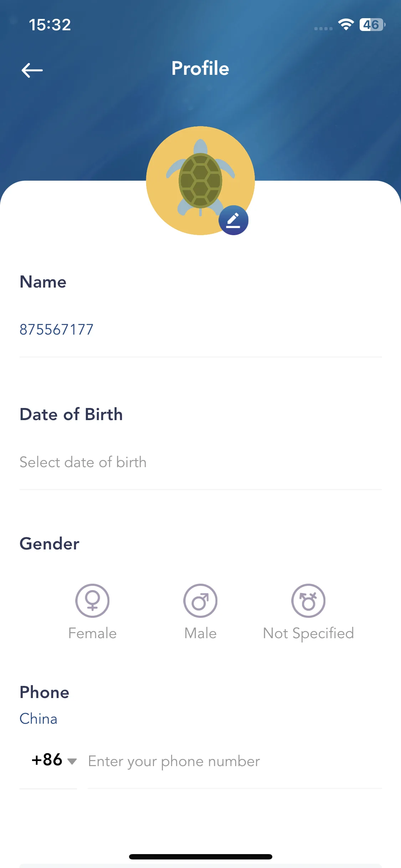401x868 pixels.
Task: Pick the Not Specified gender icon
Action: [308, 601]
